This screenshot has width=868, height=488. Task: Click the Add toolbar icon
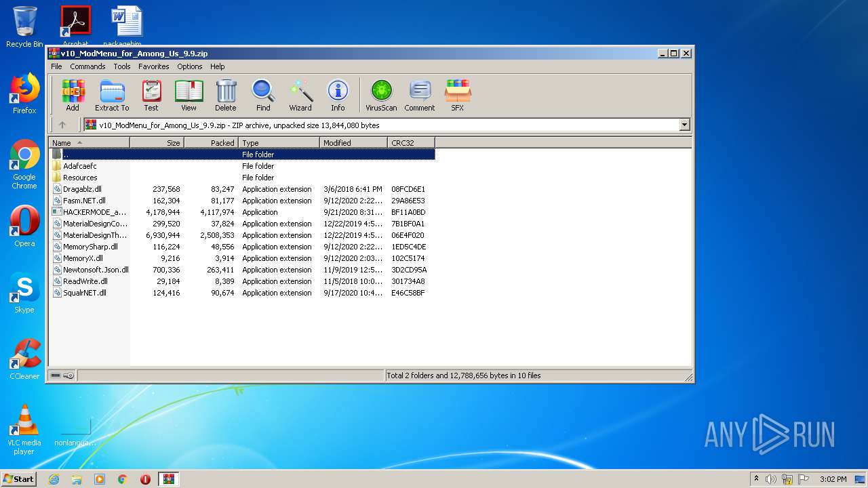pos(73,95)
